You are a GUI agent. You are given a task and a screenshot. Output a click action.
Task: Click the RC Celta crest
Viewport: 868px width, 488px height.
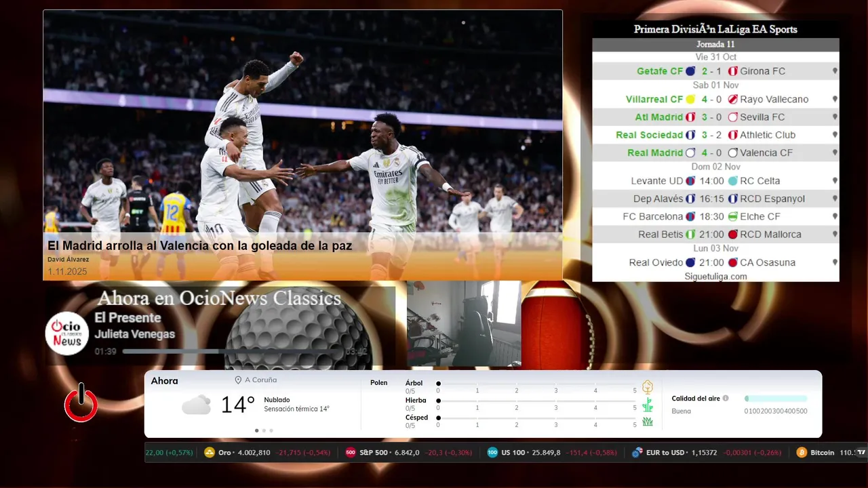coord(732,181)
